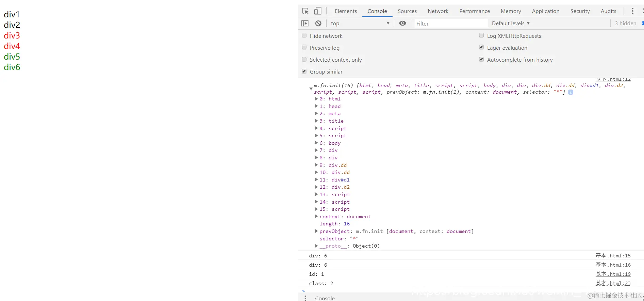Toggle the device toolbar icon
Screen dimensions: 644x301
(x=318, y=11)
